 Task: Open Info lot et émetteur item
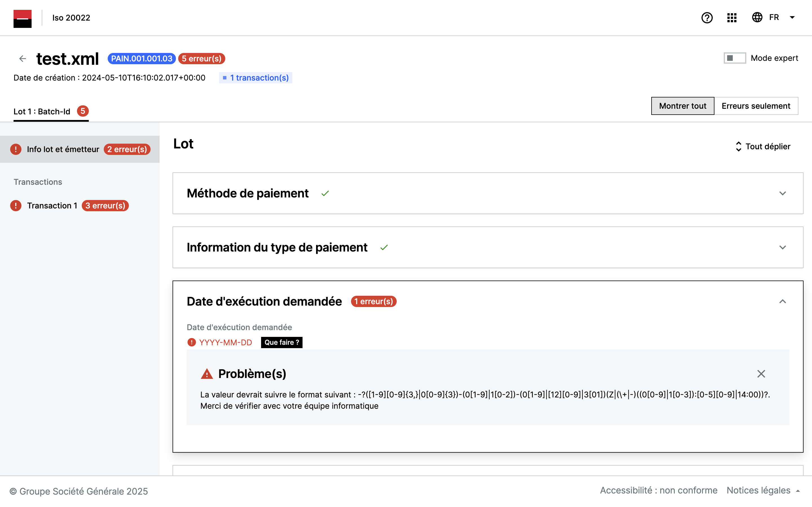63,149
